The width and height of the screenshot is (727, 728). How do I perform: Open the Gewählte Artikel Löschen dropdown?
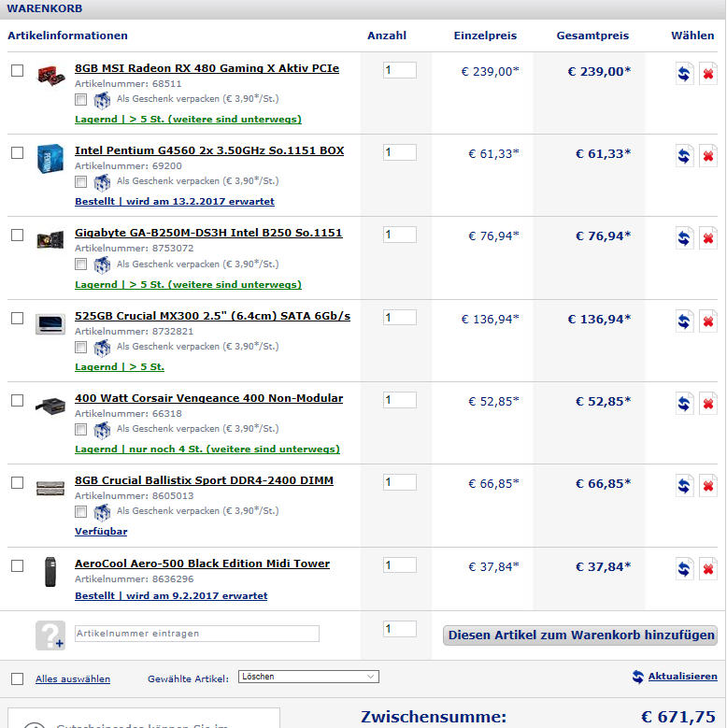308,677
